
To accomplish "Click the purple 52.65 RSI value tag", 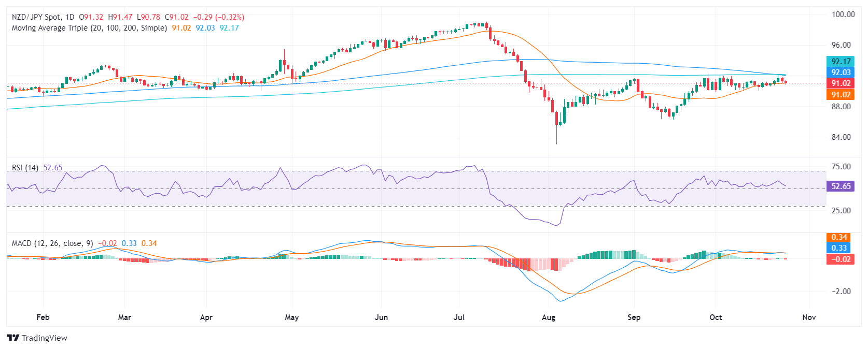I will 841,186.
